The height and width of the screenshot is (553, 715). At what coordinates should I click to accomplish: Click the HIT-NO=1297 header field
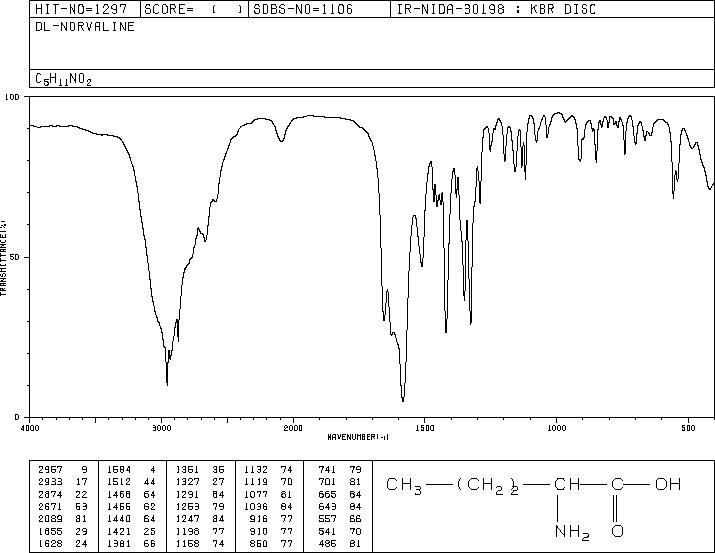[x=84, y=9]
